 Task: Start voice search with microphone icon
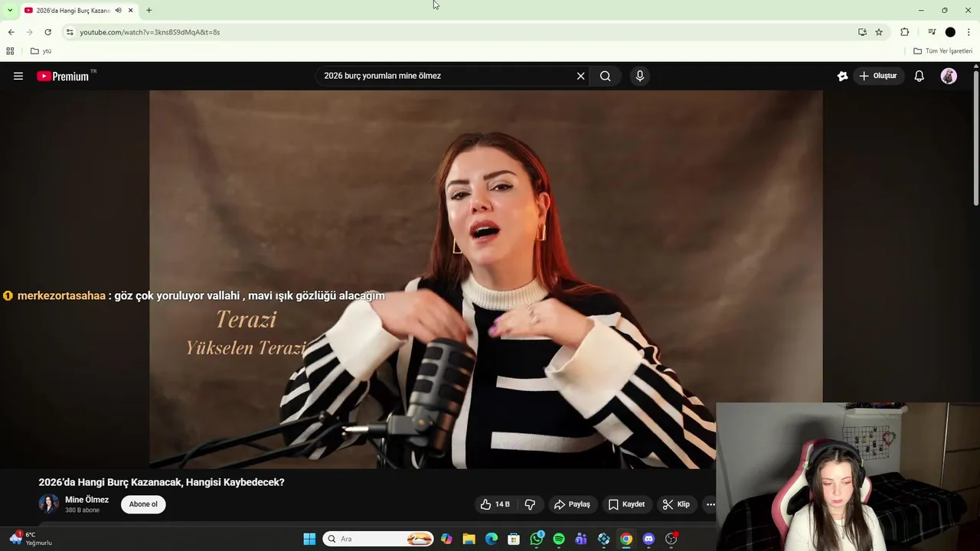pos(640,76)
